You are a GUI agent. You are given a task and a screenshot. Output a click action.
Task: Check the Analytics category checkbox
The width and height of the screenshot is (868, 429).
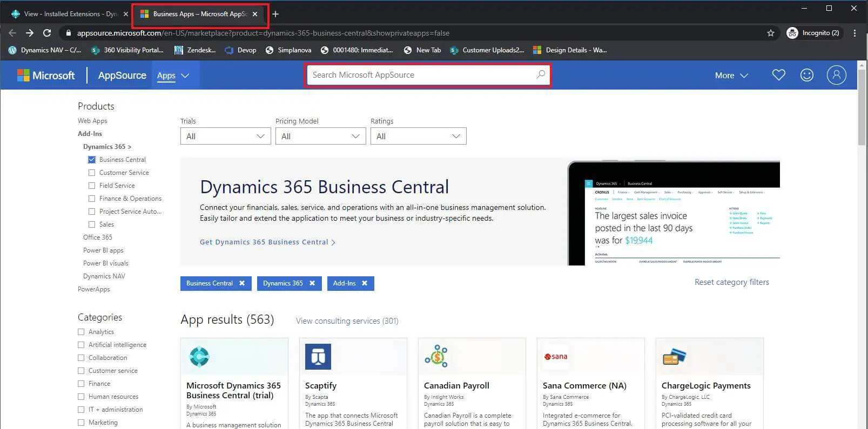[81, 332]
